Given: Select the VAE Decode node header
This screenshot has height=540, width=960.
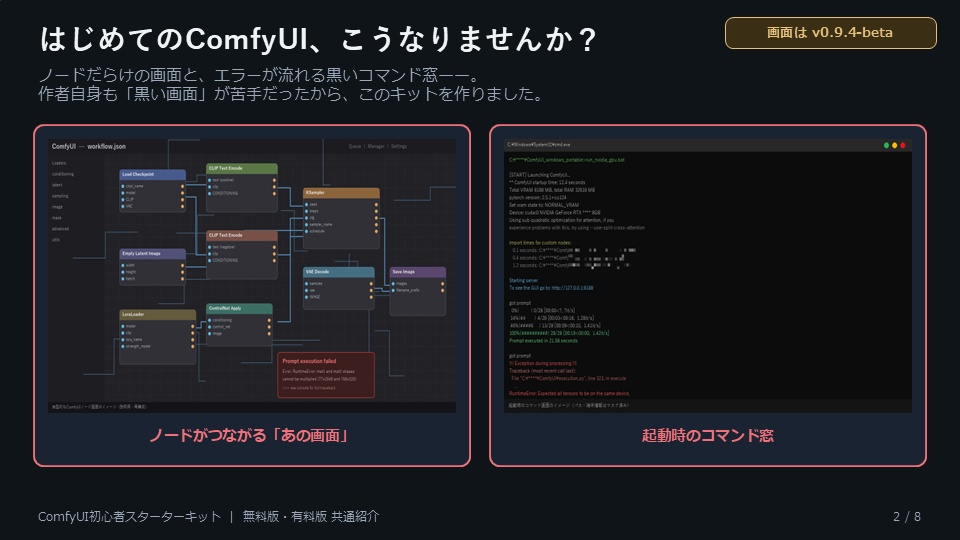Looking at the screenshot, I should 339,272.
